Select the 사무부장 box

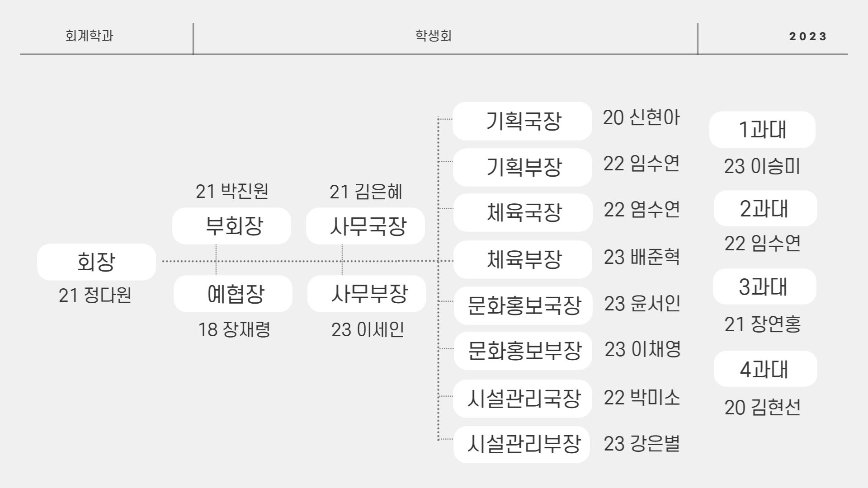[x=367, y=294]
